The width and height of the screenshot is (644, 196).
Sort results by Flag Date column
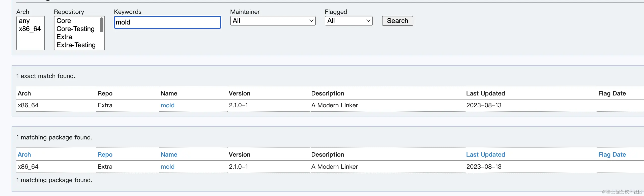[x=612, y=155]
